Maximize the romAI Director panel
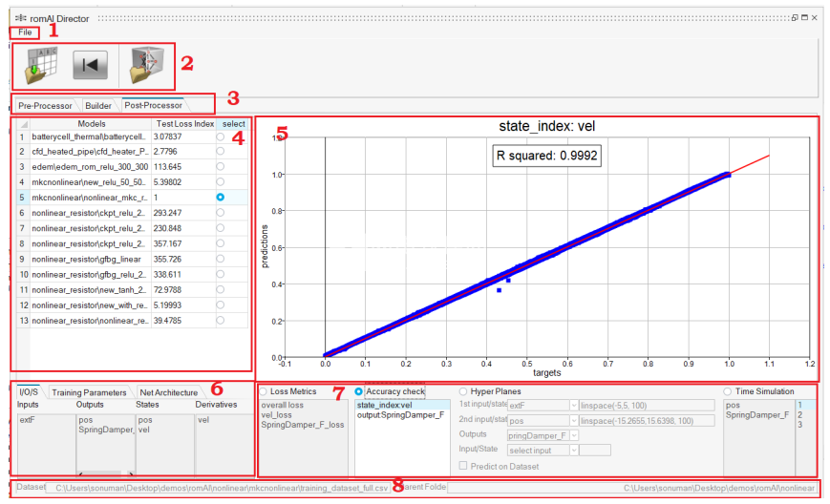Viewport: 830px width, 504px height. click(x=804, y=18)
